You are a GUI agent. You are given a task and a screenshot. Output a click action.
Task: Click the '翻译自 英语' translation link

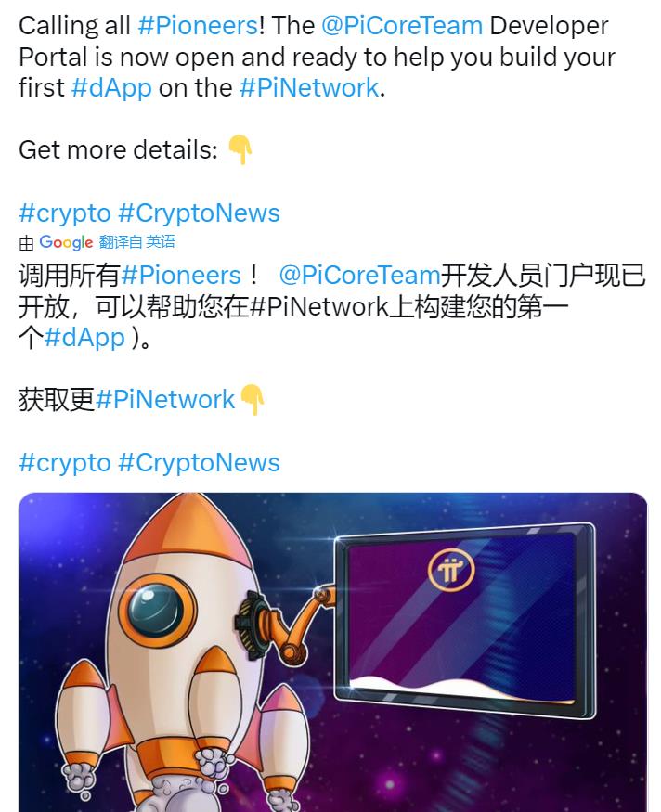coord(137,242)
